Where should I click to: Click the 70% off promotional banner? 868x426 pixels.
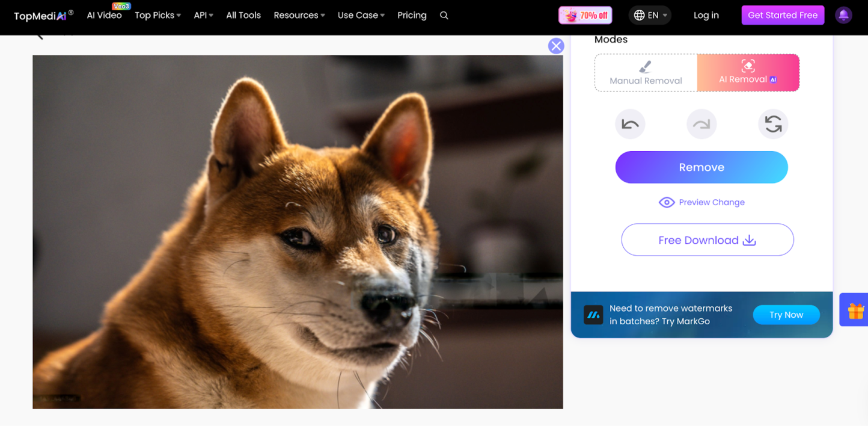tap(585, 15)
